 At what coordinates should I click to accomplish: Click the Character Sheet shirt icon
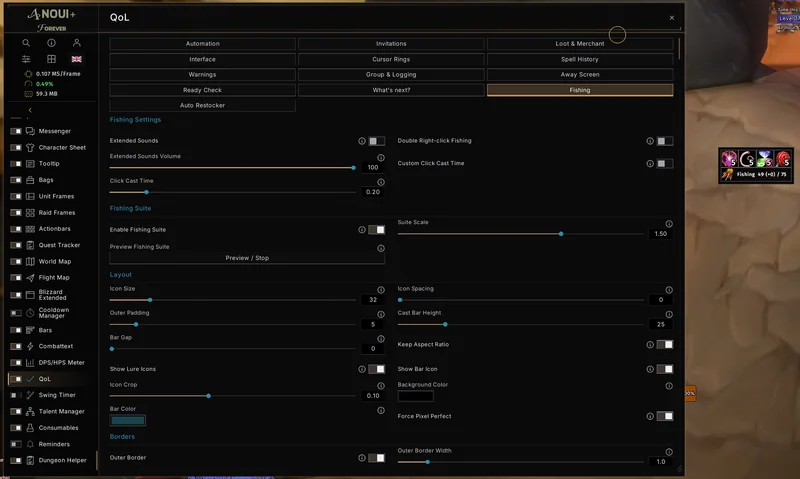30,147
